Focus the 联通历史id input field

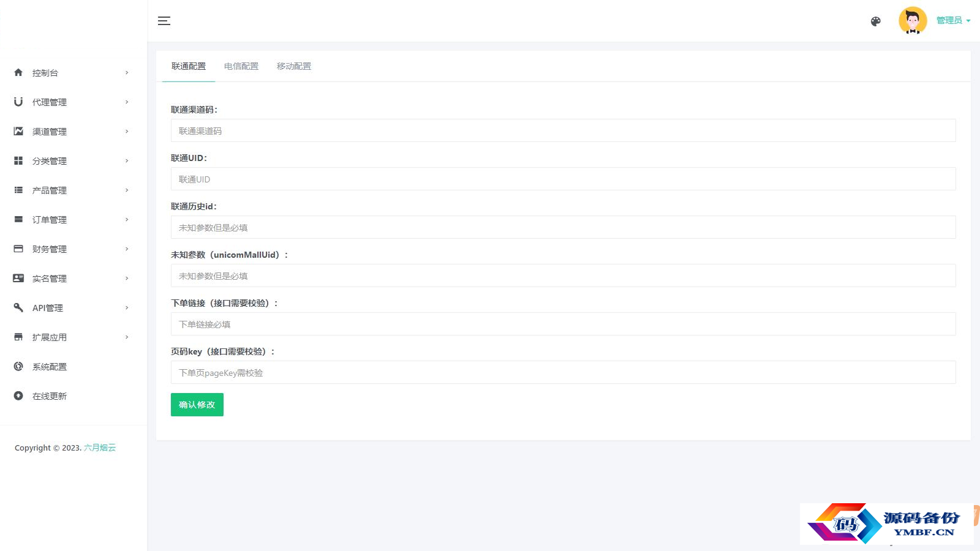(563, 227)
